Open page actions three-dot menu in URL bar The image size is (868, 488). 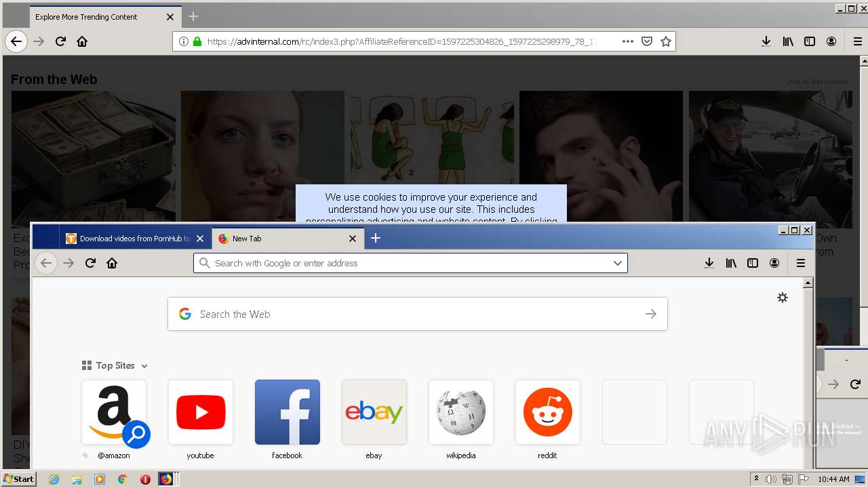coord(628,41)
